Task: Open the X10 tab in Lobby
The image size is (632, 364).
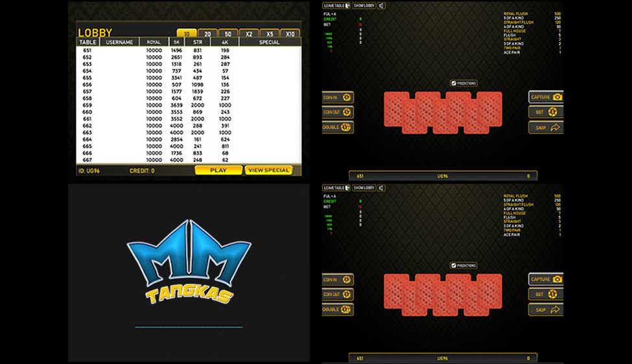Action: pos(290,34)
